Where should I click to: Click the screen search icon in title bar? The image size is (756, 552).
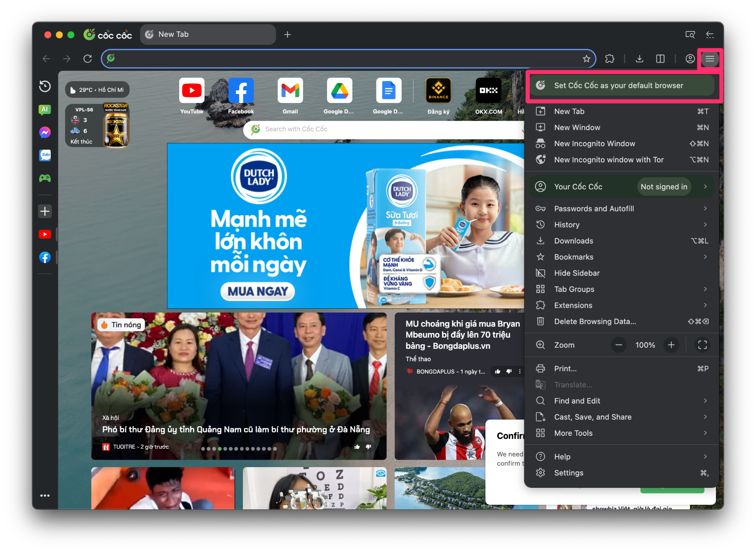click(x=690, y=34)
